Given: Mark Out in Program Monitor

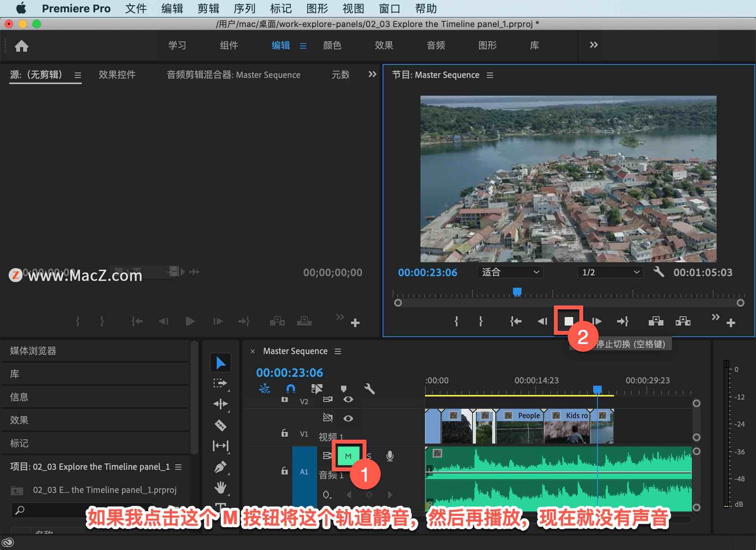Looking at the screenshot, I should pyautogui.click(x=481, y=322).
